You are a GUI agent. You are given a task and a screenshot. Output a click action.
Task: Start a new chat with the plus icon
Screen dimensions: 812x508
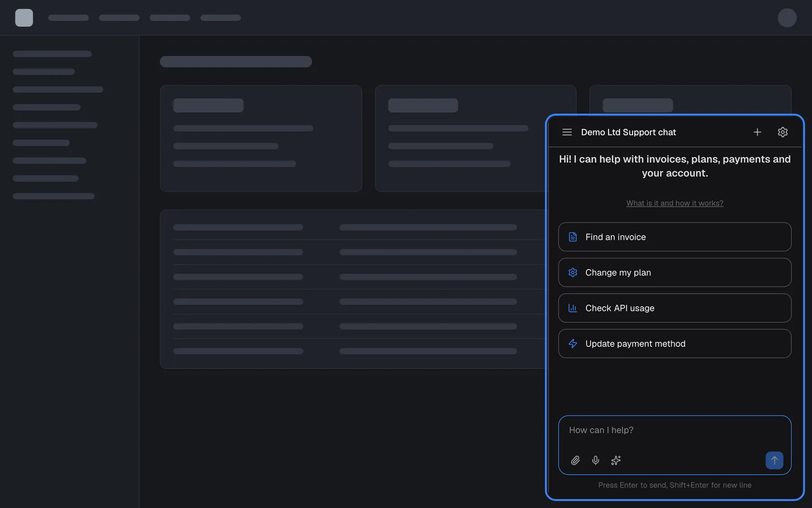point(757,132)
